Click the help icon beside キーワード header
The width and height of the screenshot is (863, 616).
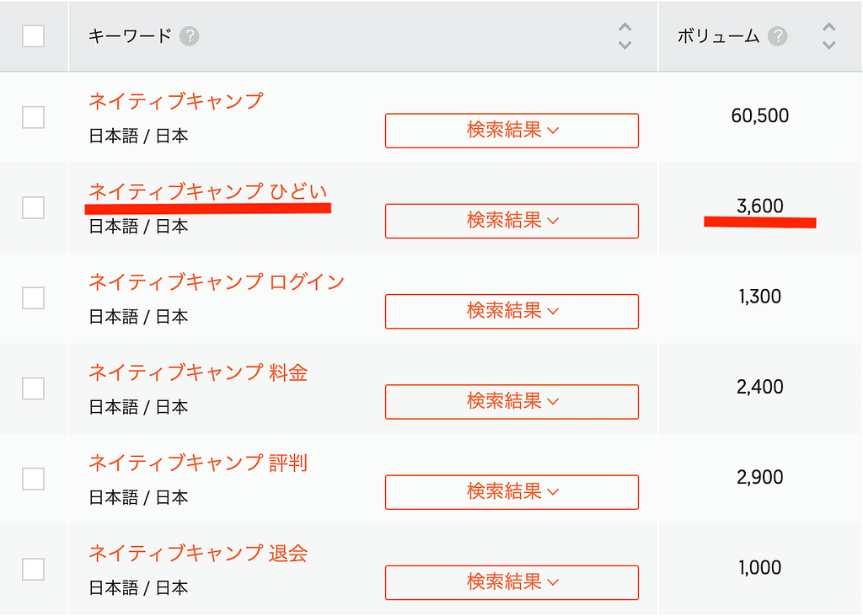click(190, 36)
